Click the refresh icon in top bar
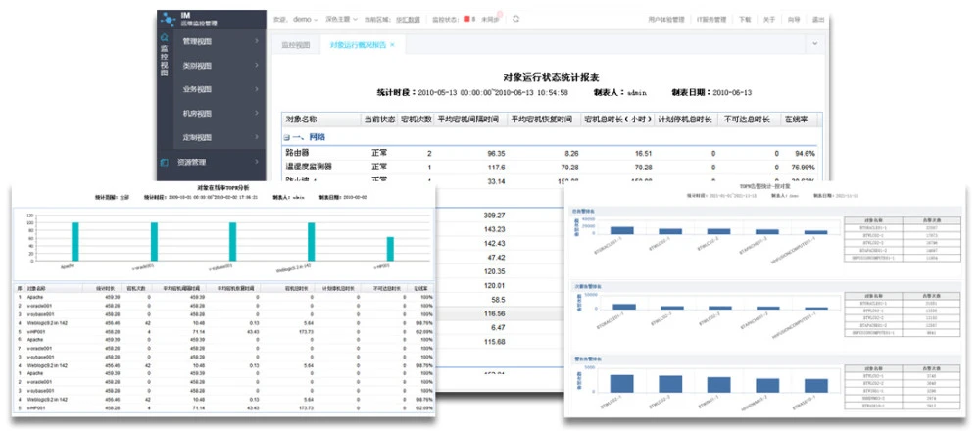Image resolution: width=980 pixels, height=431 pixels. coord(515,19)
